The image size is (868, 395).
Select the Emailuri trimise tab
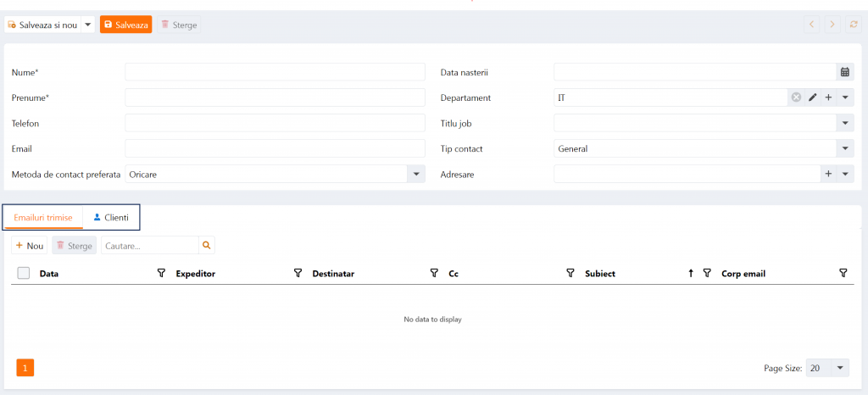(x=43, y=218)
